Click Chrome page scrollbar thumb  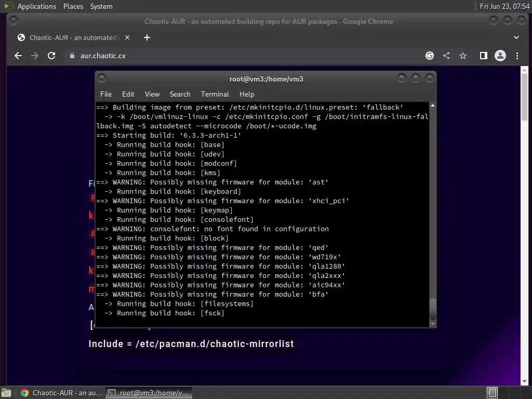525,97
